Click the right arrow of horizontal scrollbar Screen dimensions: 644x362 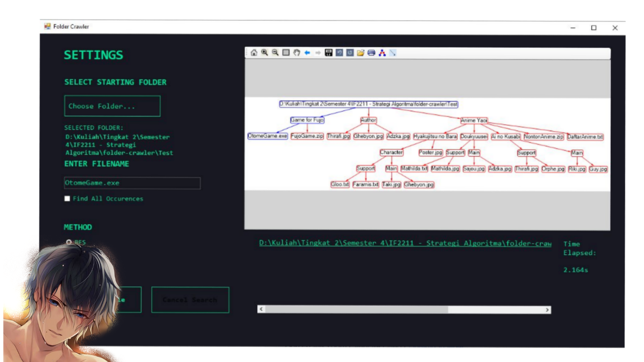pos(547,310)
